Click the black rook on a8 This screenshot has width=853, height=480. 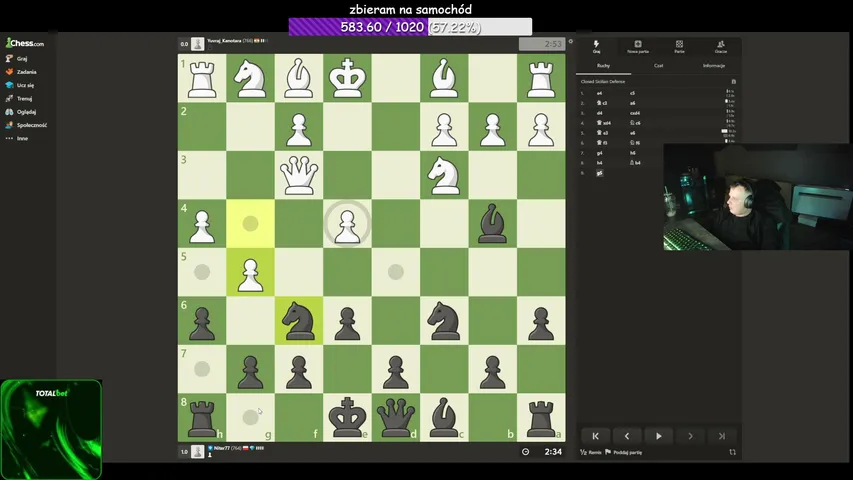(541, 417)
